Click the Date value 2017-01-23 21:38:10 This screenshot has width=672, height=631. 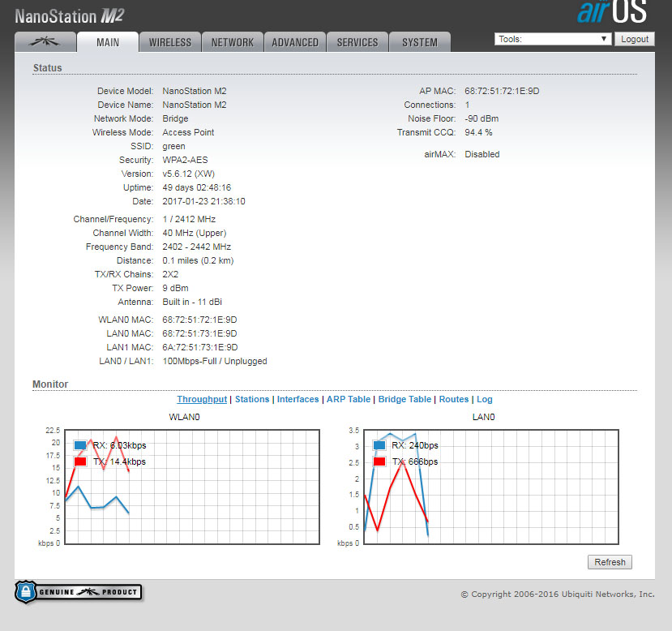click(x=203, y=201)
